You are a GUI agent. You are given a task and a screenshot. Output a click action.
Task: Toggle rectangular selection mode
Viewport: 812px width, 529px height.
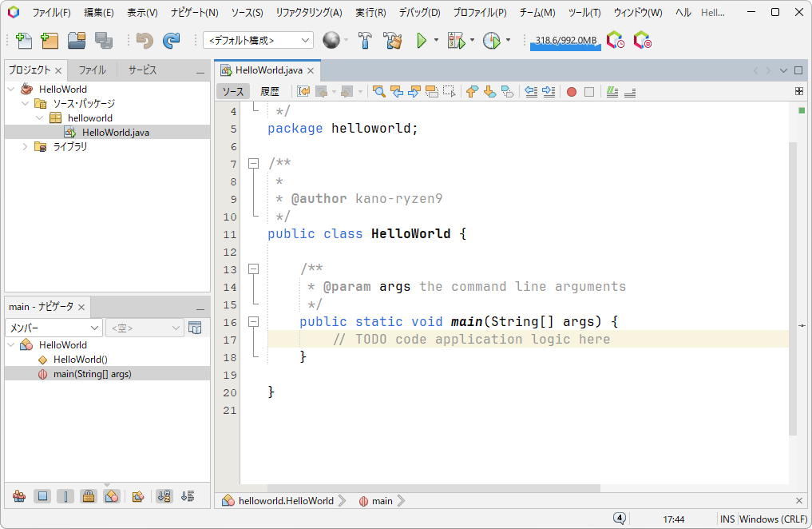pyautogui.click(x=449, y=92)
